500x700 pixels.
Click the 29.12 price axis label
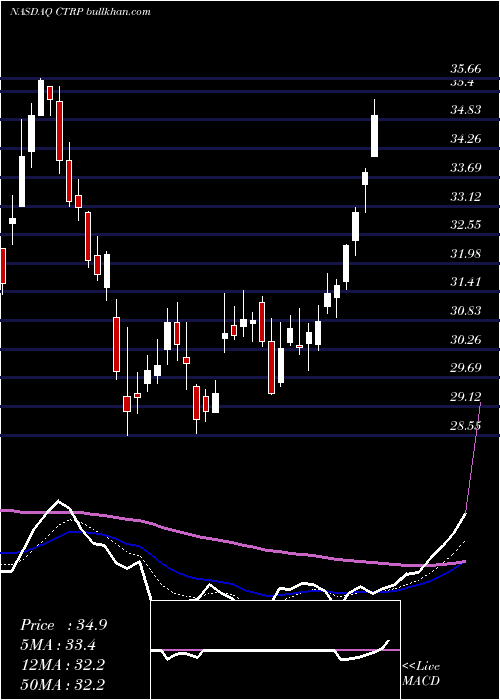coord(466,397)
